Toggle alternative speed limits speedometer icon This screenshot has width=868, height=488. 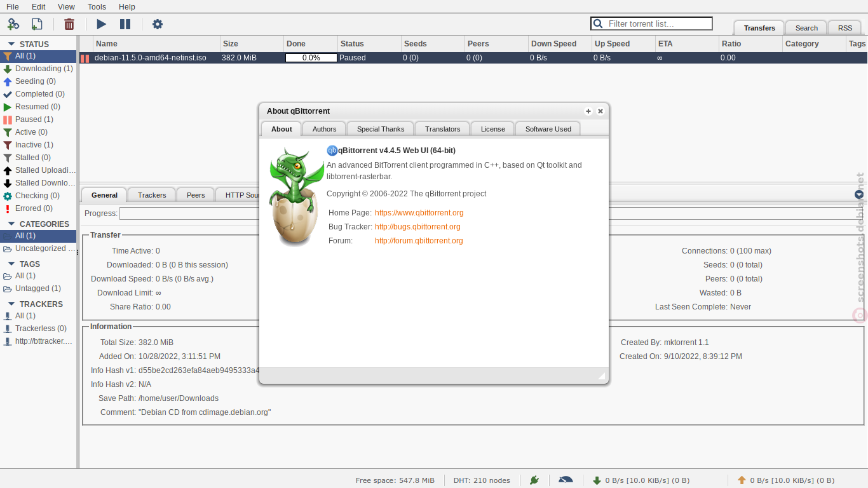pyautogui.click(x=566, y=480)
